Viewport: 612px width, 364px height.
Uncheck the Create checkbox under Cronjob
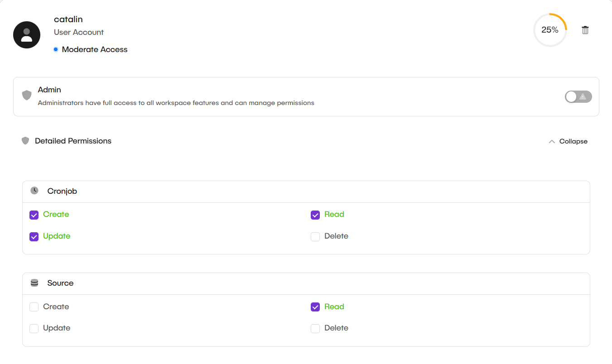pyautogui.click(x=34, y=215)
